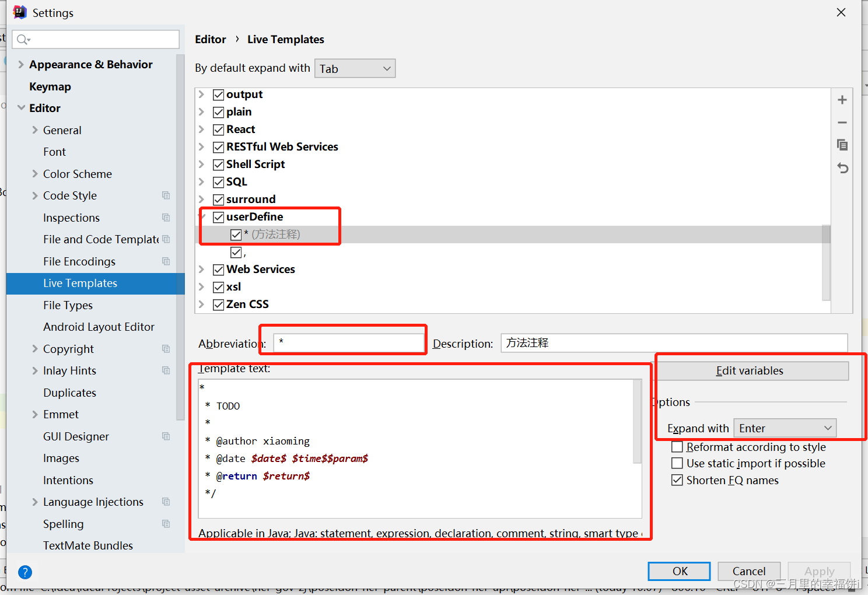Expand the RESTful Web Services group
This screenshot has width=868, height=595.
201,147
